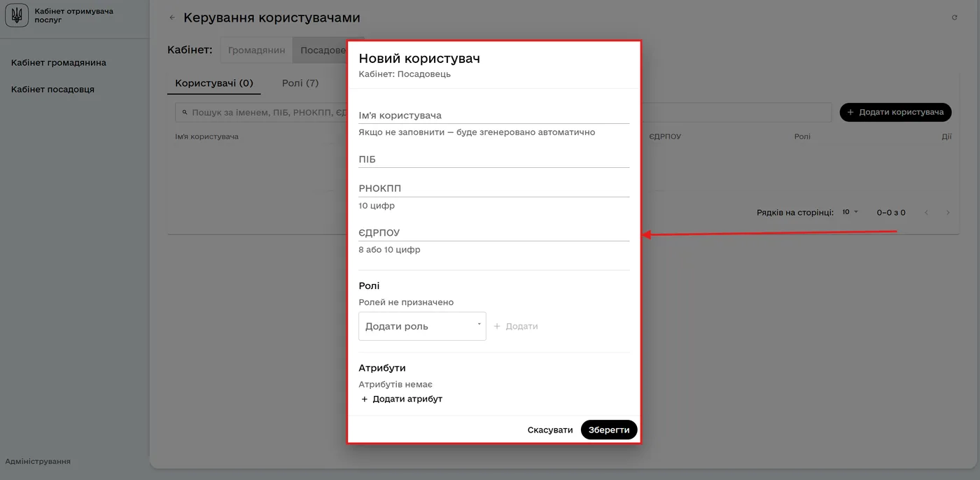Switch to the Ролі (7) tab

(x=300, y=83)
